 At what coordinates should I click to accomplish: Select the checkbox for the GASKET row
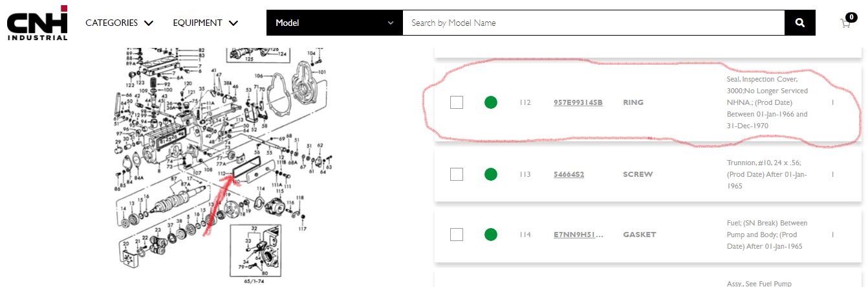[x=457, y=235]
